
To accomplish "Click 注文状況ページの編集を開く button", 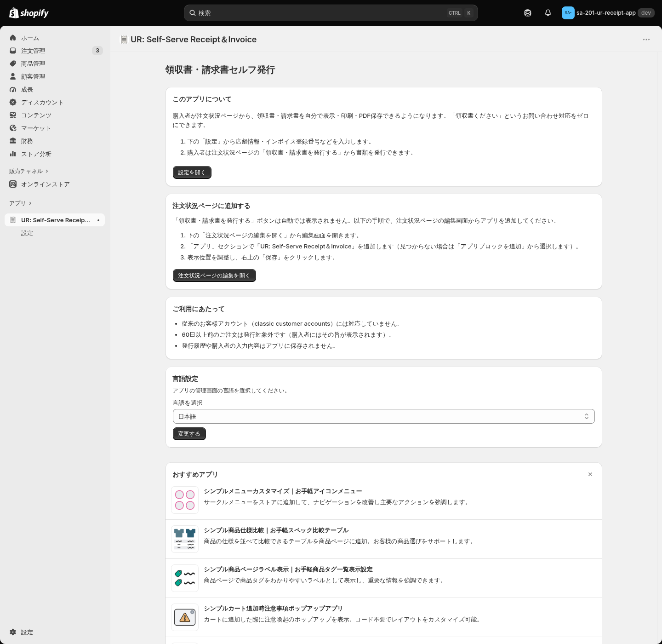I will [214, 276].
